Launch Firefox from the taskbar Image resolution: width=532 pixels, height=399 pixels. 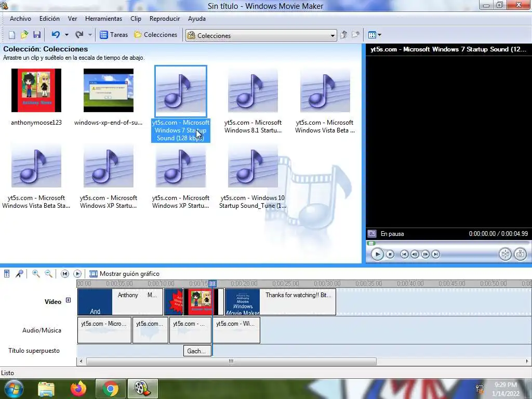pyautogui.click(x=78, y=389)
